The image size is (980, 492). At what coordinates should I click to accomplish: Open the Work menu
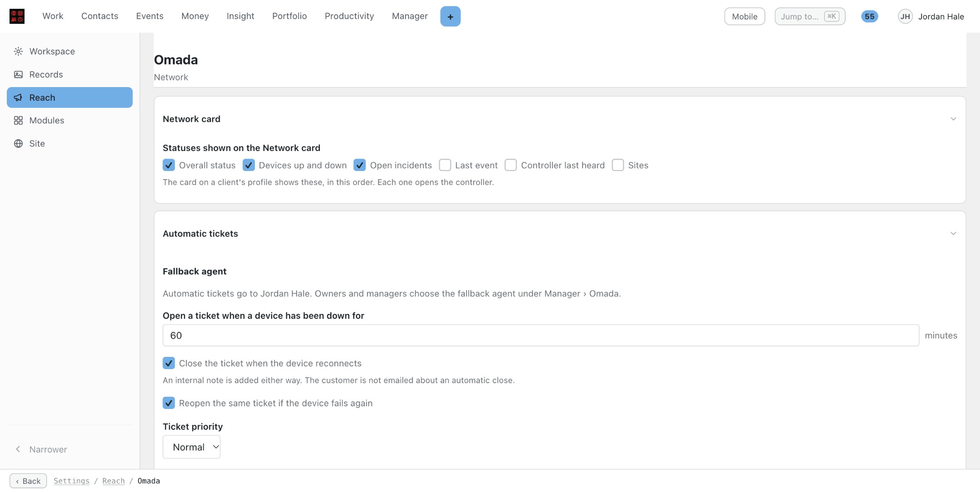pos(53,16)
